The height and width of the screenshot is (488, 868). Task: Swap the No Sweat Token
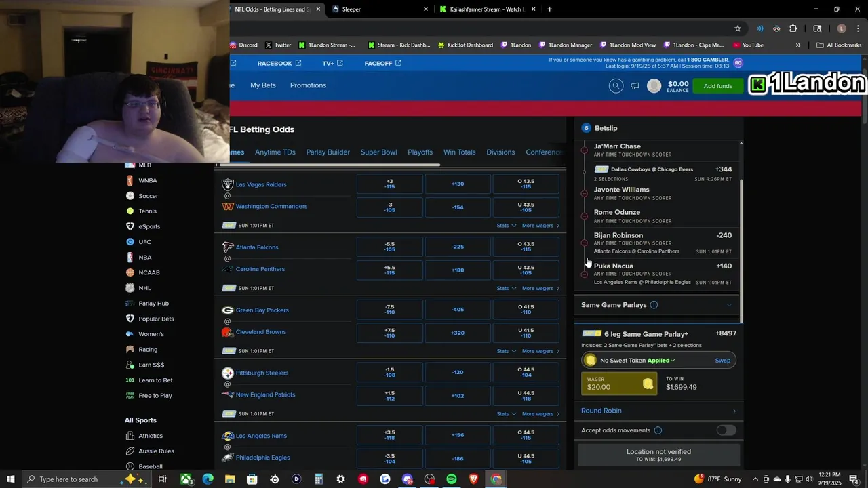(x=723, y=361)
